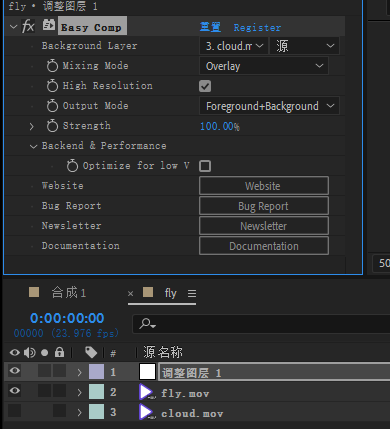Hide the fly.mov layer eye toggle

pos(15,391)
